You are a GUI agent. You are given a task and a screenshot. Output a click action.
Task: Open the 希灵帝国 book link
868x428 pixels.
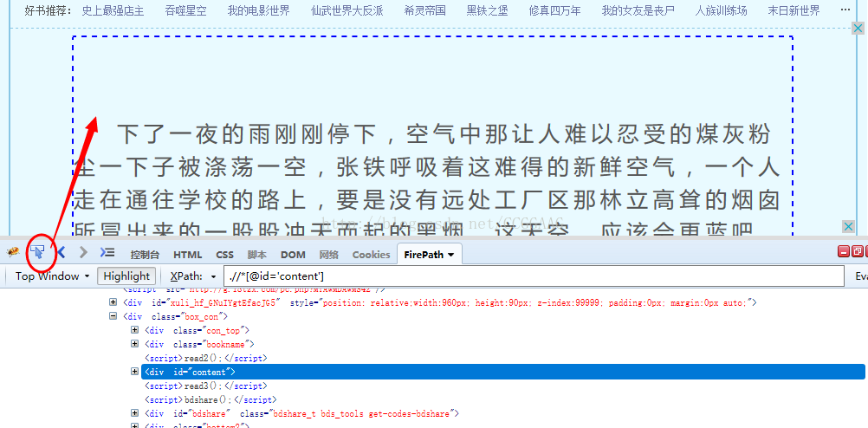tap(425, 10)
